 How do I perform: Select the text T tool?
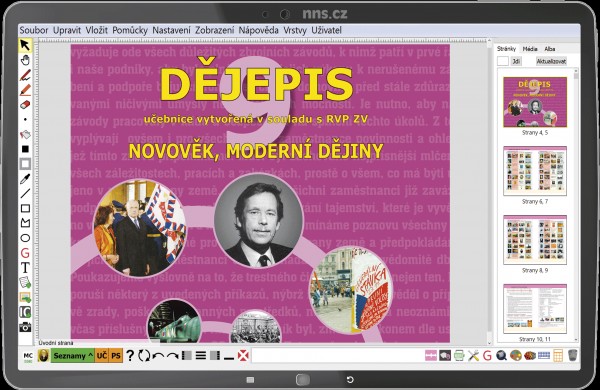tap(25, 268)
